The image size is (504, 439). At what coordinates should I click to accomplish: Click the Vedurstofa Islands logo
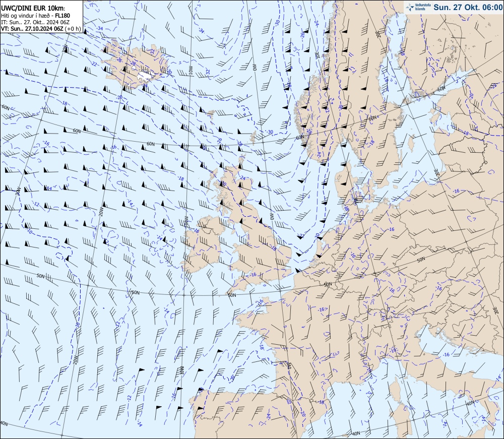(418, 7)
